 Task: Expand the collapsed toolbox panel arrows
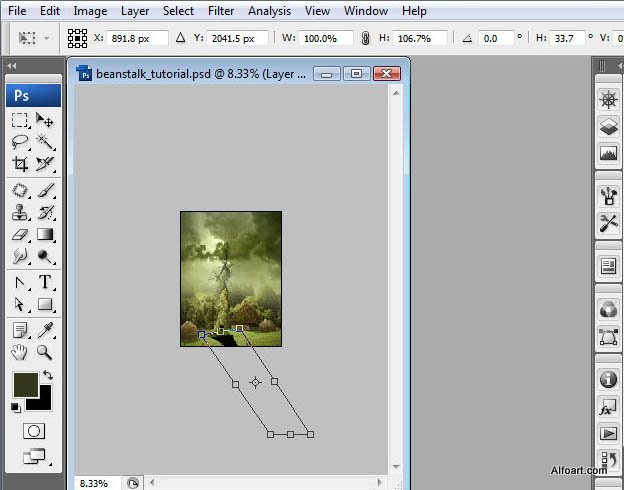point(12,66)
